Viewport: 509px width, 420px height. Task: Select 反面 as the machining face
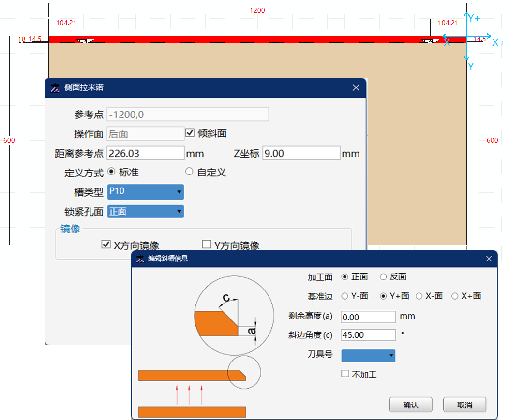pos(383,277)
